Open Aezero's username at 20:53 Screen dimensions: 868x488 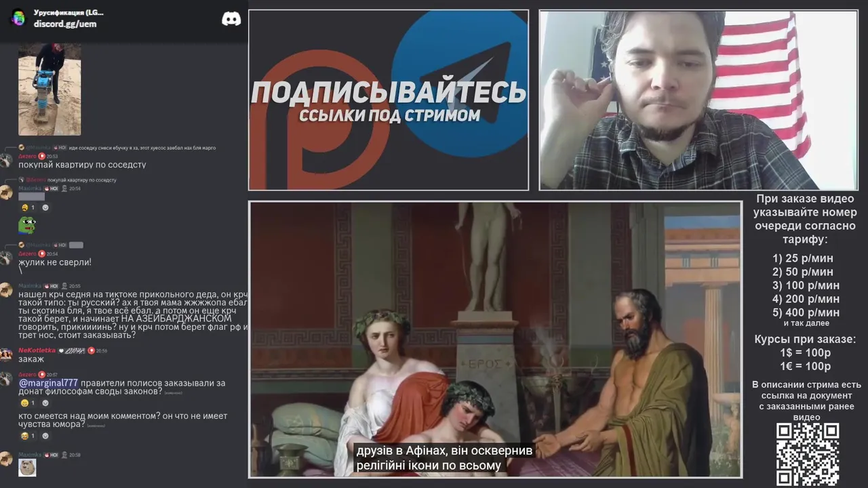tap(27, 156)
